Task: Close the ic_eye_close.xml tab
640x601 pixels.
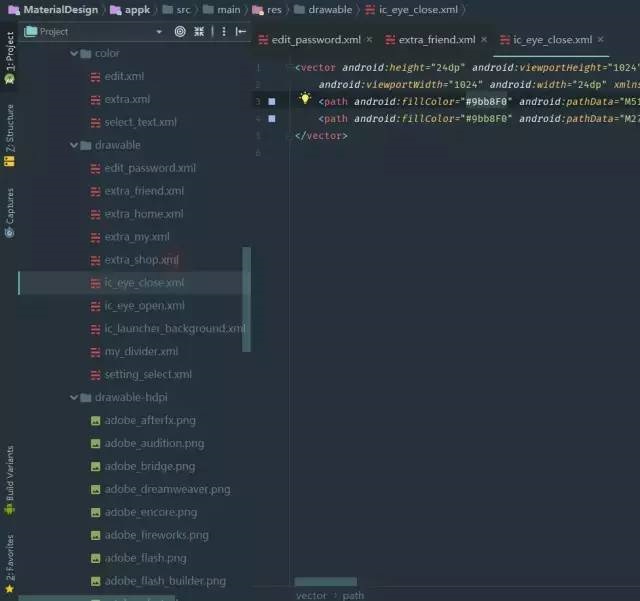Action: [x=600, y=40]
